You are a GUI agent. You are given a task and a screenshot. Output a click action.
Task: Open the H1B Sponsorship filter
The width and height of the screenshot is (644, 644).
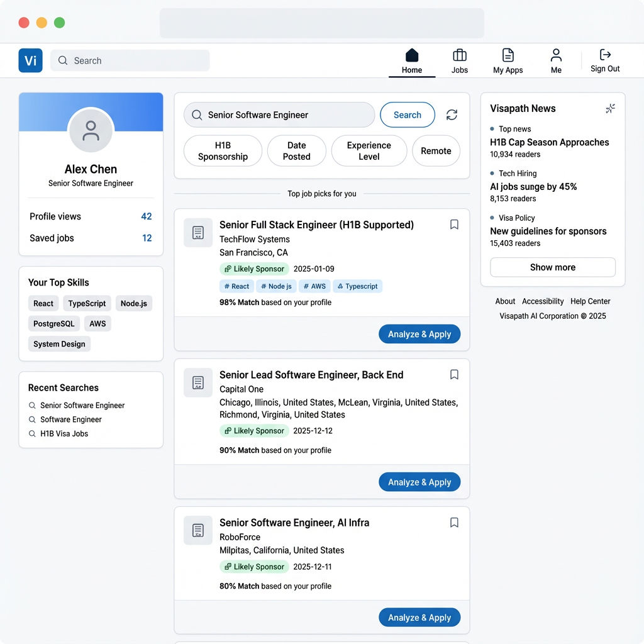point(223,151)
